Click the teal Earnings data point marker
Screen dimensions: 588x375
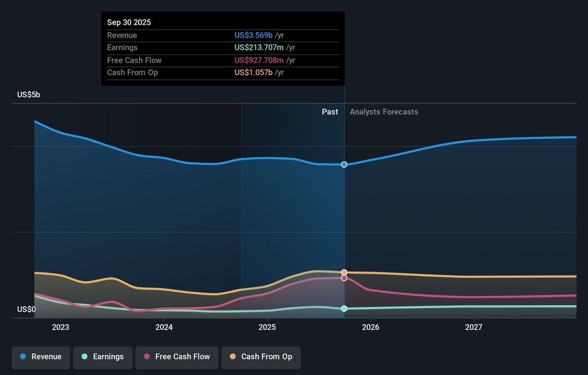(344, 308)
